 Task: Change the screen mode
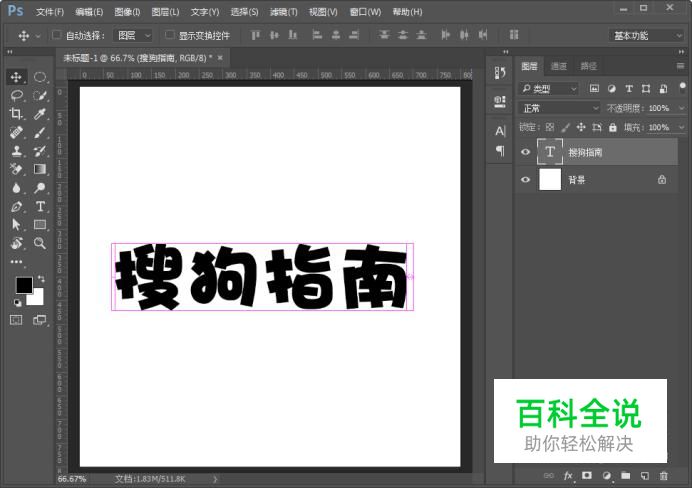coord(40,320)
